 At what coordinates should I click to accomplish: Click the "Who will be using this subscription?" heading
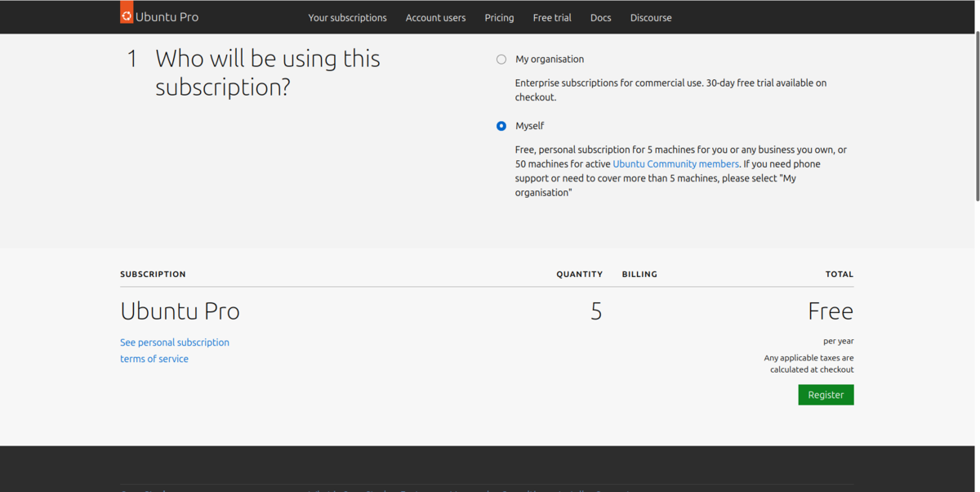tap(268, 73)
